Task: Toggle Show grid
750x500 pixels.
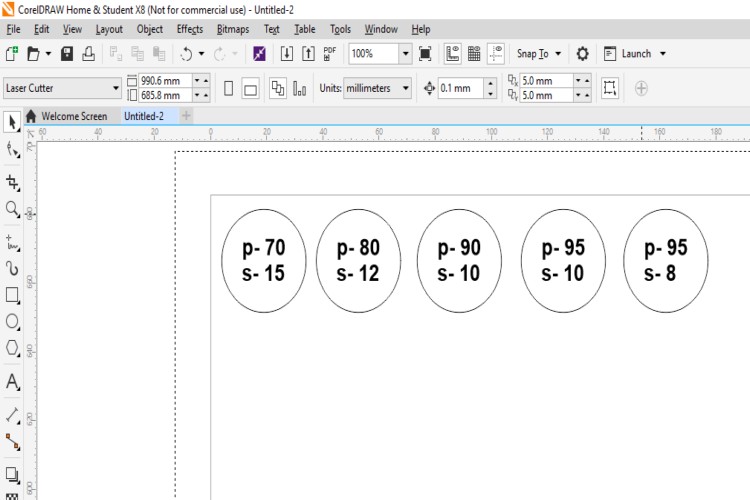Action: tap(474, 54)
